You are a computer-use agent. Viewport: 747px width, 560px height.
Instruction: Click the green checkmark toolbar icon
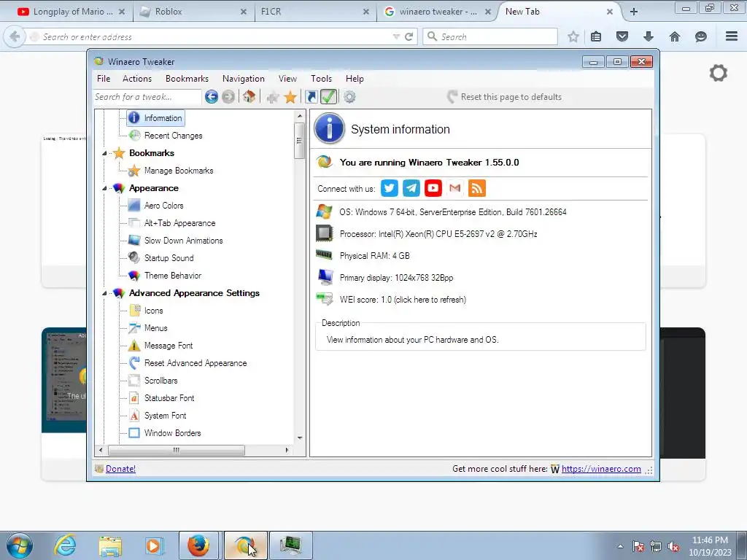click(329, 97)
